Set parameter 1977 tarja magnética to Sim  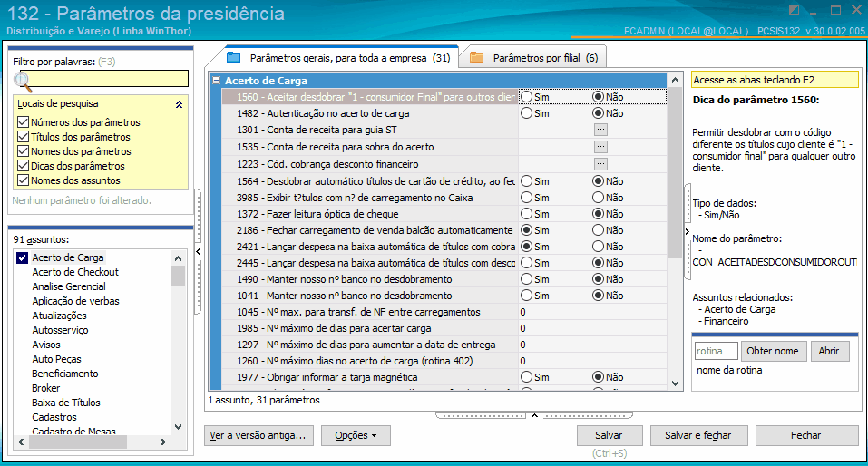click(x=527, y=377)
